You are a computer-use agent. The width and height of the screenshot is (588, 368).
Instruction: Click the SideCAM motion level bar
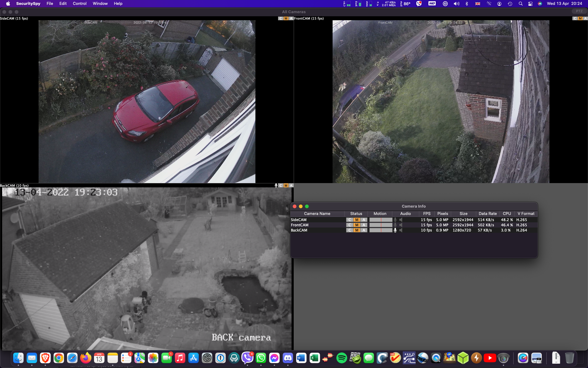click(381, 220)
